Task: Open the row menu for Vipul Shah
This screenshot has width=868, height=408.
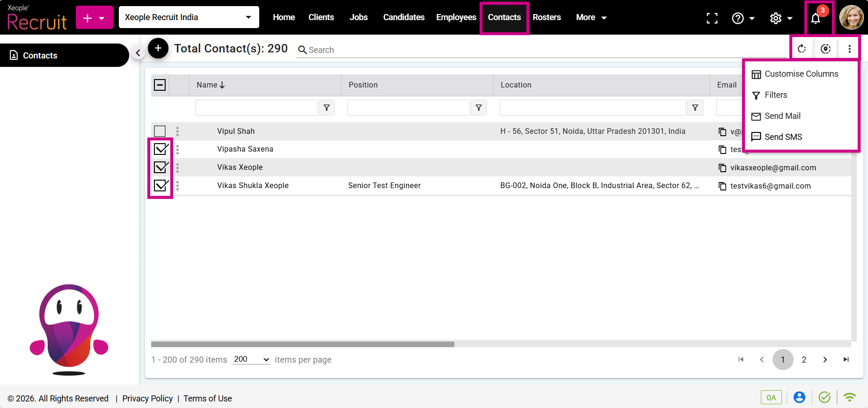Action: click(177, 131)
